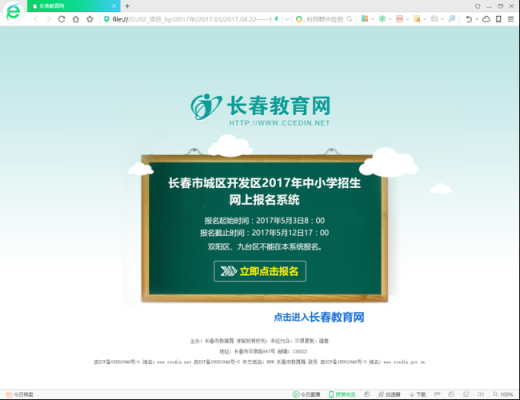The width and height of the screenshot is (520, 400).
Task: Click the lightning speed mode icon
Action: pos(276,19)
